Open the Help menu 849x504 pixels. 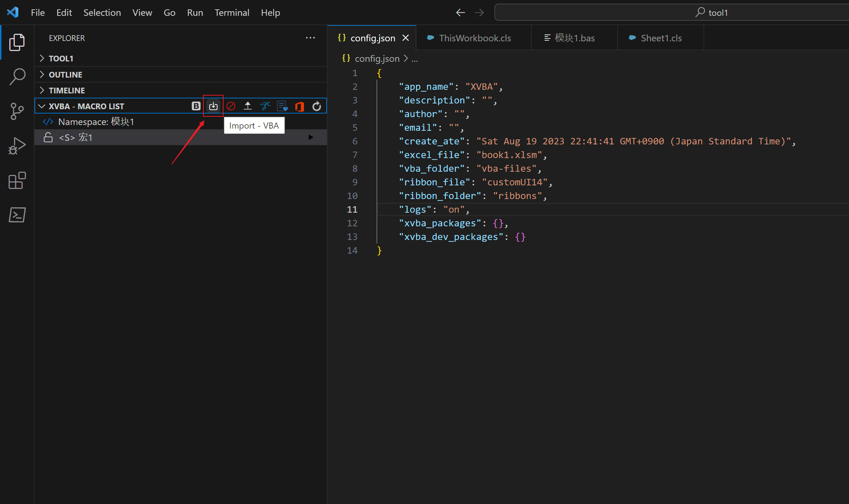pyautogui.click(x=270, y=13)
